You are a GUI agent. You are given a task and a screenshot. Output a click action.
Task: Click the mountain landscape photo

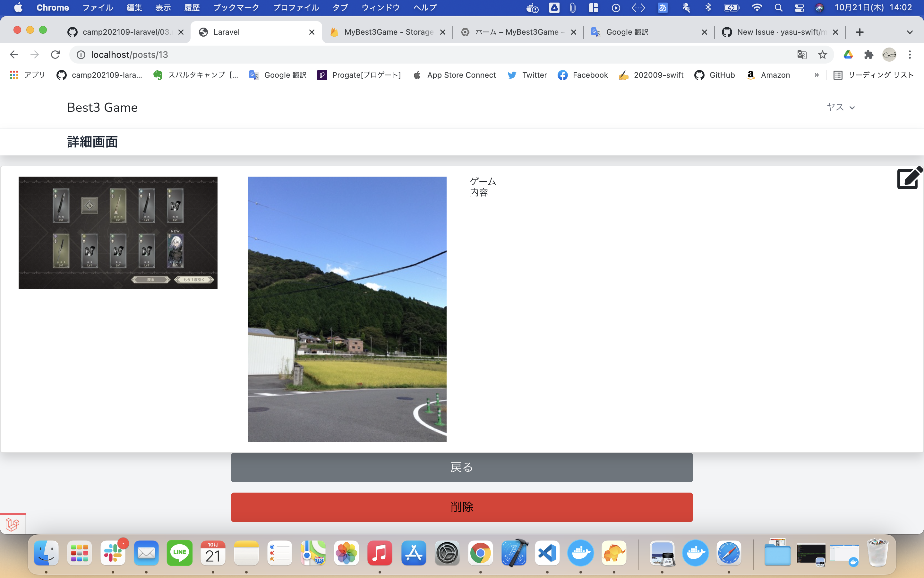347,309
